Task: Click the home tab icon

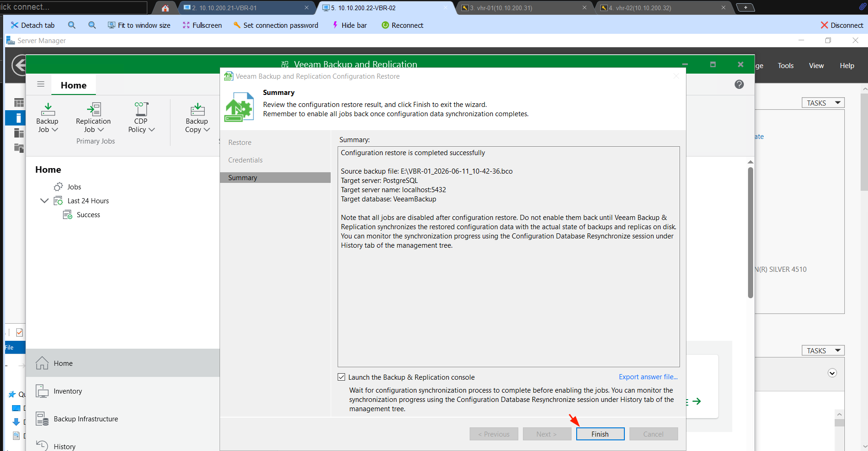Action: [x=165, y=8]
